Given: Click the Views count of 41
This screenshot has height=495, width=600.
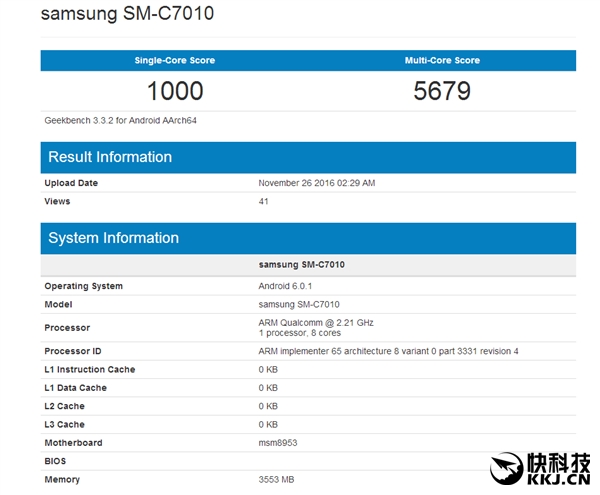Looking at the screenshot, I should (x=264, y=201).
